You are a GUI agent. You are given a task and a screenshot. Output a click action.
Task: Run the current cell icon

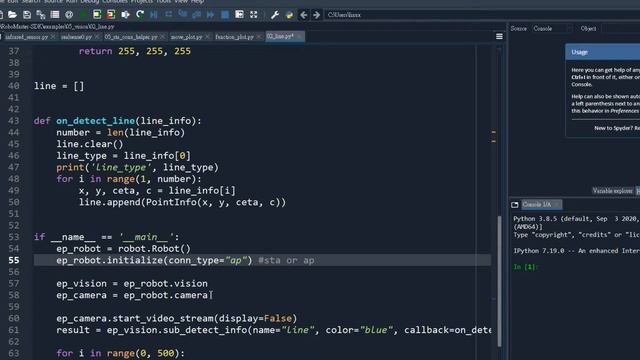click(x=97, y=15)
